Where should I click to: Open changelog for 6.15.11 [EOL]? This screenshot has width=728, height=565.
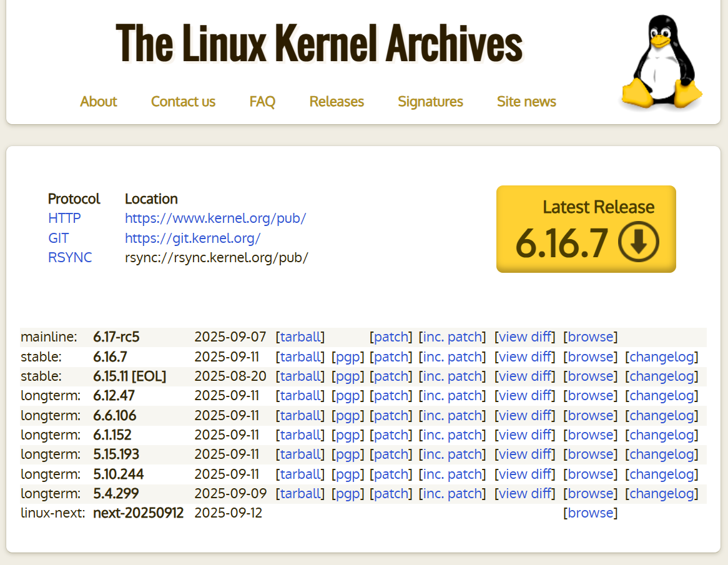[x=662, y=376]
